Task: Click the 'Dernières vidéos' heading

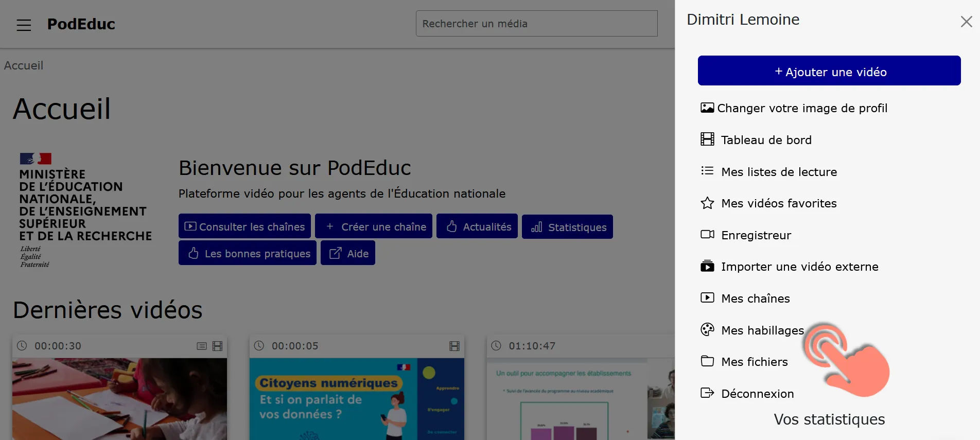Action: pyautogui.click(x=108, y=310)
